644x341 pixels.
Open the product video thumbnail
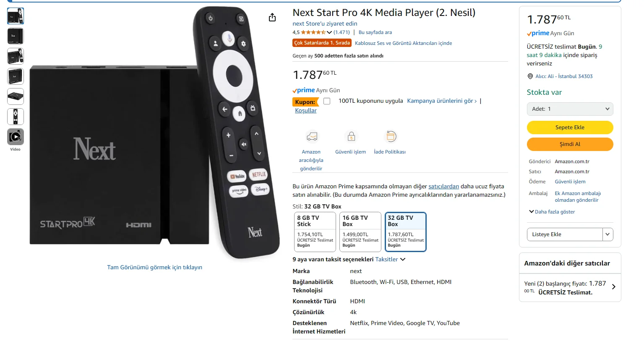[x=16, y=137]
